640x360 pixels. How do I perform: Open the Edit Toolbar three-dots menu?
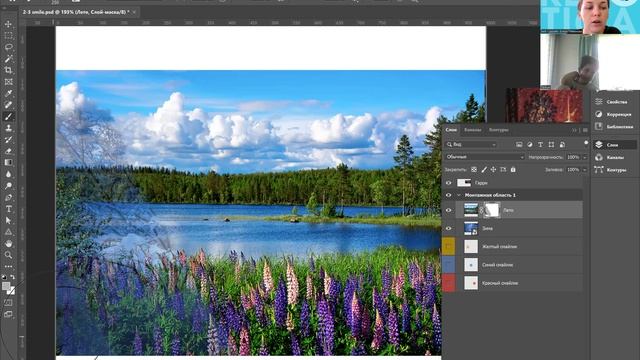(x=8, y=267)
